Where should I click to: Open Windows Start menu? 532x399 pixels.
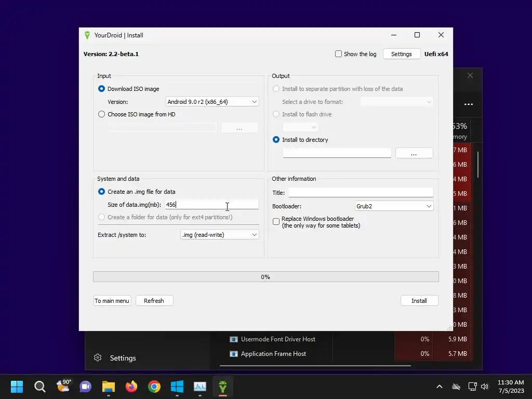tap(17, 387)
